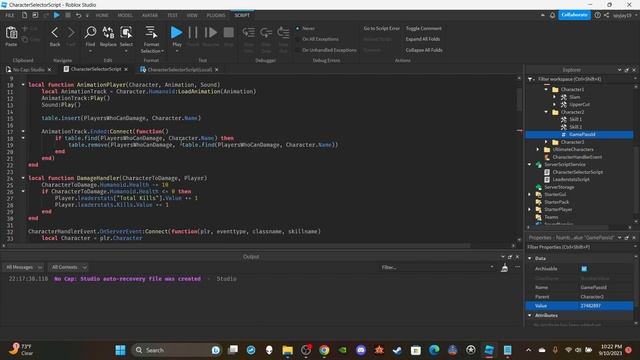This screenshot has width=640, height=360.
Task: Click the Format Selection icon
Action: coord(151,33)
